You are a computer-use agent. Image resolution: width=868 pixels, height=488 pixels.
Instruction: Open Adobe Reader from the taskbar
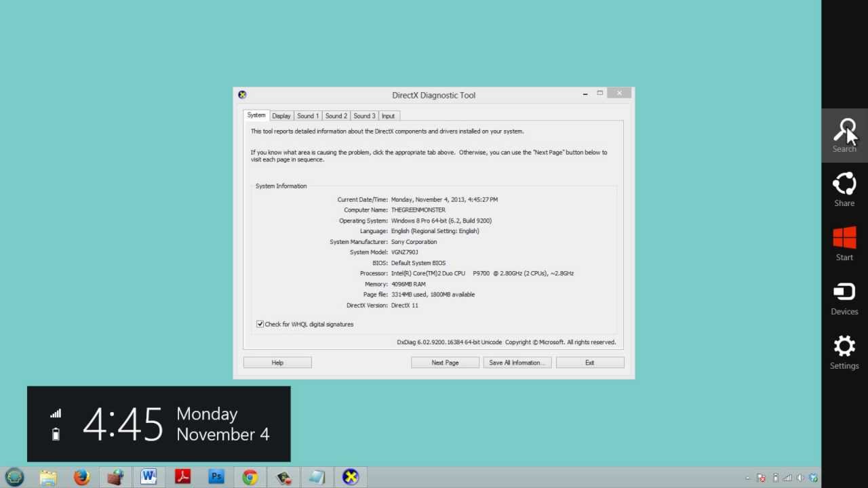182,477
